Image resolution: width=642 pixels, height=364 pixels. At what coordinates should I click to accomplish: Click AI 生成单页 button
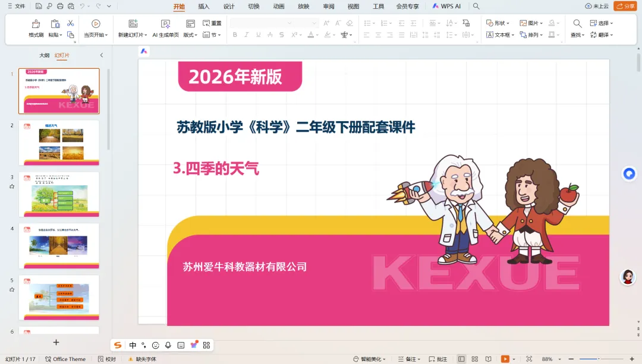[x=165, y=29]
